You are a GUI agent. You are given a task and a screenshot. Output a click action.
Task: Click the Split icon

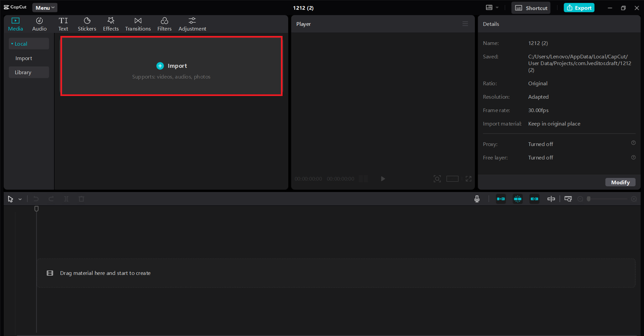(66, 199)
